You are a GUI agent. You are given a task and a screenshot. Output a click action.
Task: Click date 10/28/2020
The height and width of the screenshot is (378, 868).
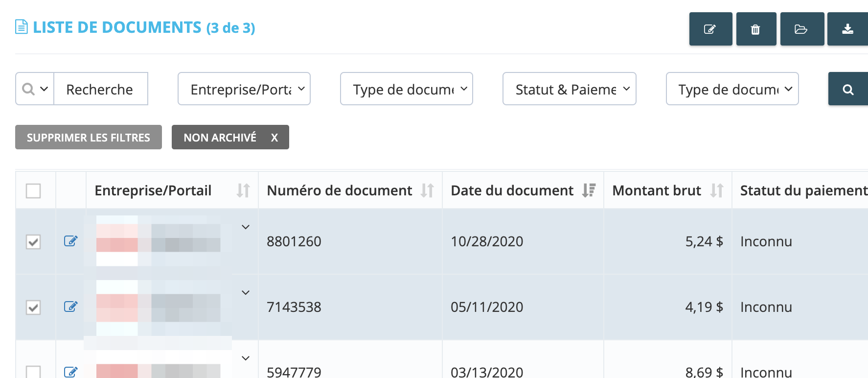pyautogui.click(x=487, y=241)
